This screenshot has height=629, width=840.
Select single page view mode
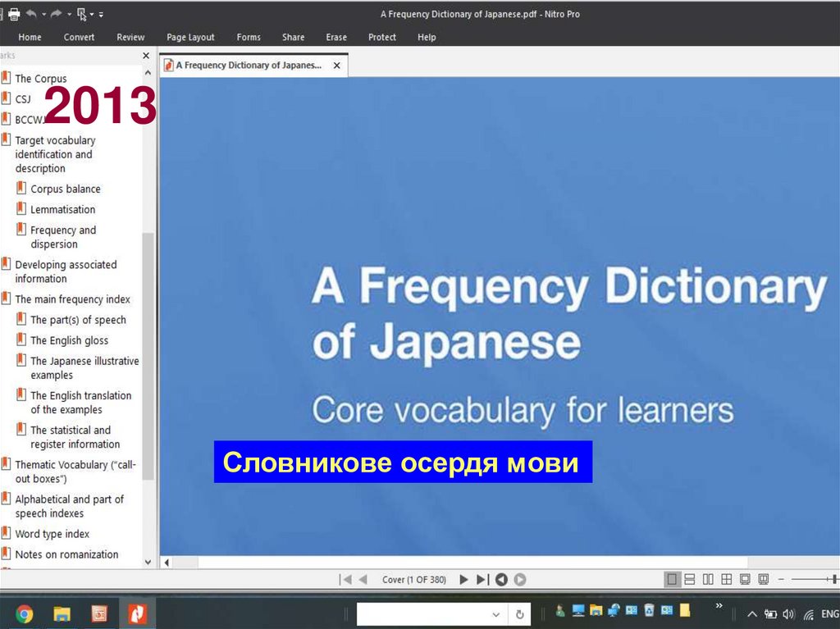point(673,580)
